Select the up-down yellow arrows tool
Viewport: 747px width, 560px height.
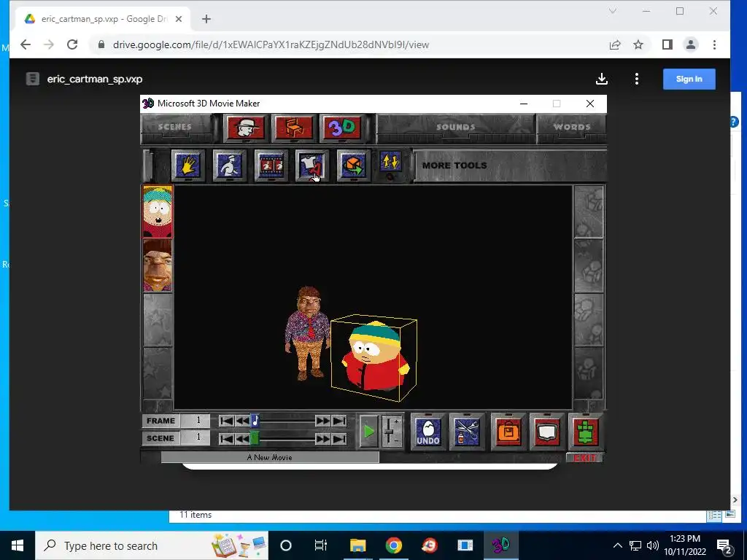pyautogui.click(x=391, y=162)
